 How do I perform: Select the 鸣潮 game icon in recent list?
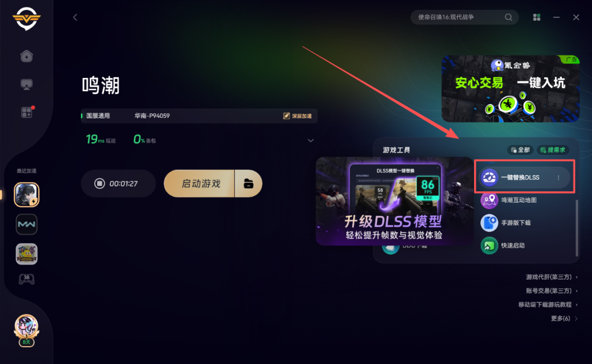(27, 195)
